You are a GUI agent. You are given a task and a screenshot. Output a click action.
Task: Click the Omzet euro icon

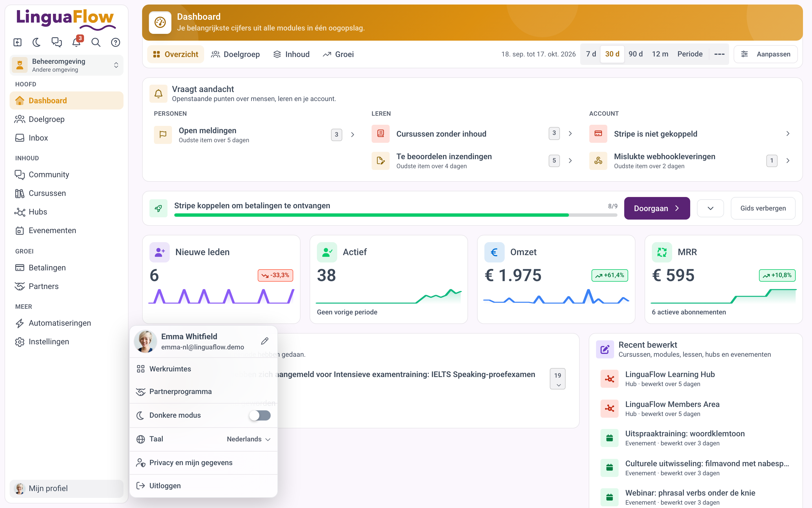[494, 252]
